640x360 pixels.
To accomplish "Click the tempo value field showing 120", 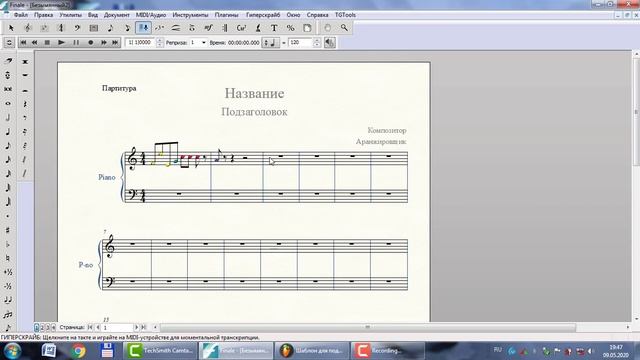I will 300,42.
